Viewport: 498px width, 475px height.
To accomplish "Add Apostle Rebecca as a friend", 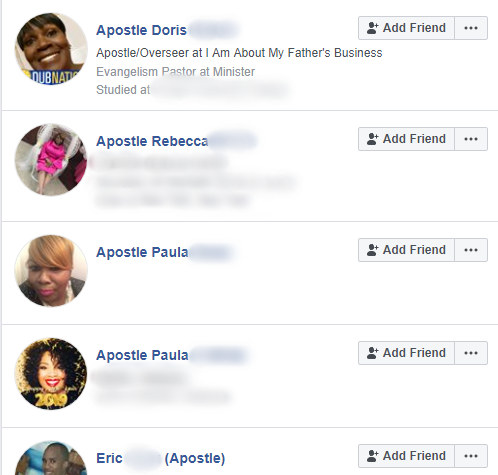I will pos(406,139).
